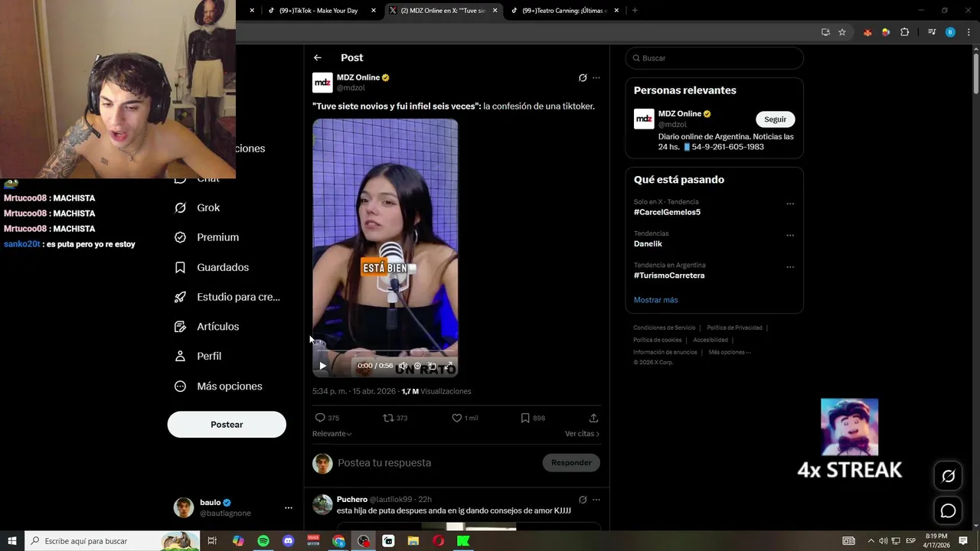Click Mostrar más in trends
The image size is (980, 551).
656,300
